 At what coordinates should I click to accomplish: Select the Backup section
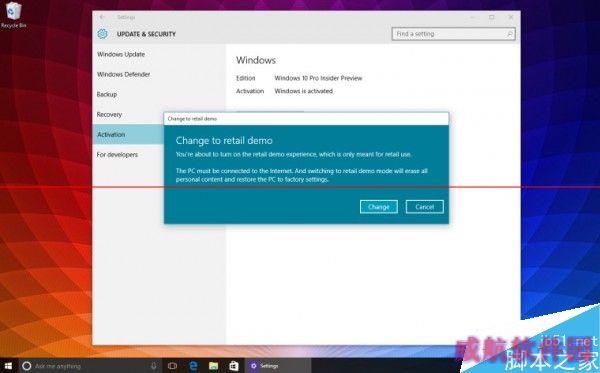[x=107, y=94]
